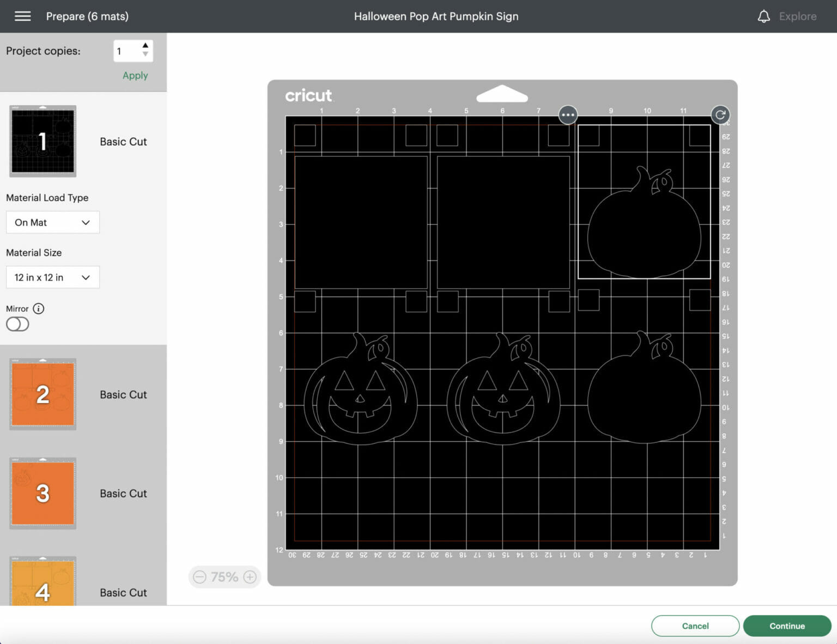
Task: Expand the Material Size dropdown
Action: [52, 277]
